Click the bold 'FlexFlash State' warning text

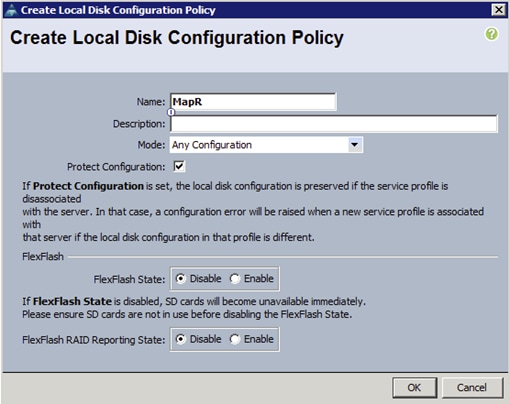[x=72, y=301]
